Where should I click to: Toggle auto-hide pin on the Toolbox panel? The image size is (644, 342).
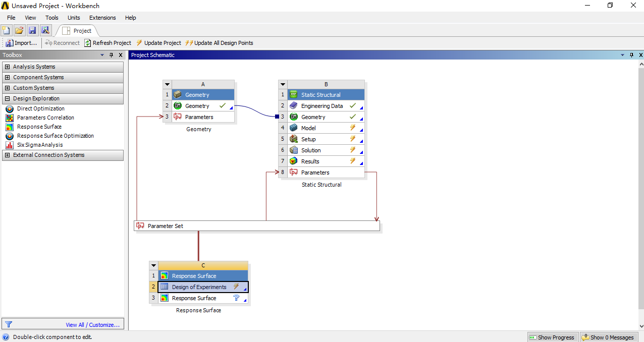click(111, 55)
